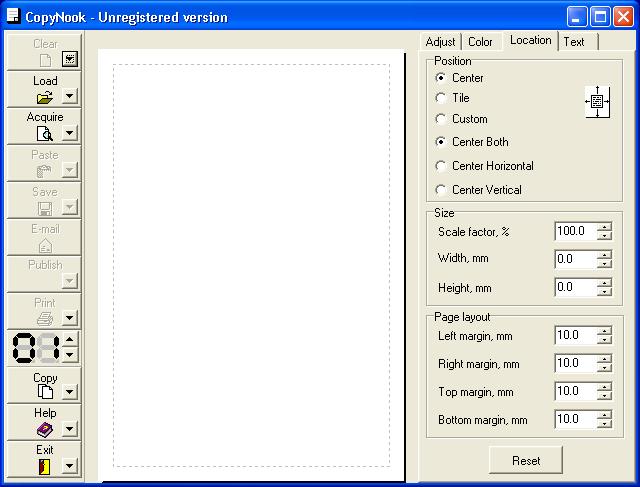Select Center Horizontal radio button
This screenshot has height=487, width=640.
pyautogui.click(x=441, y=166)
